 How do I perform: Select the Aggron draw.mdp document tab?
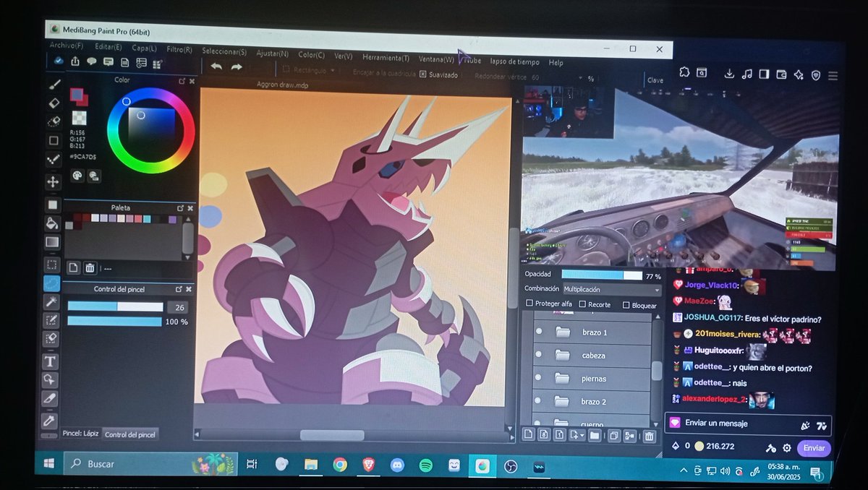point(283,85)
